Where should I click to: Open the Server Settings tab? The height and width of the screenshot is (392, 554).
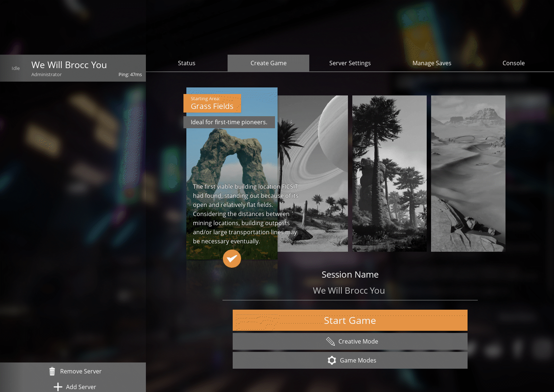click(x=350, y=63)
